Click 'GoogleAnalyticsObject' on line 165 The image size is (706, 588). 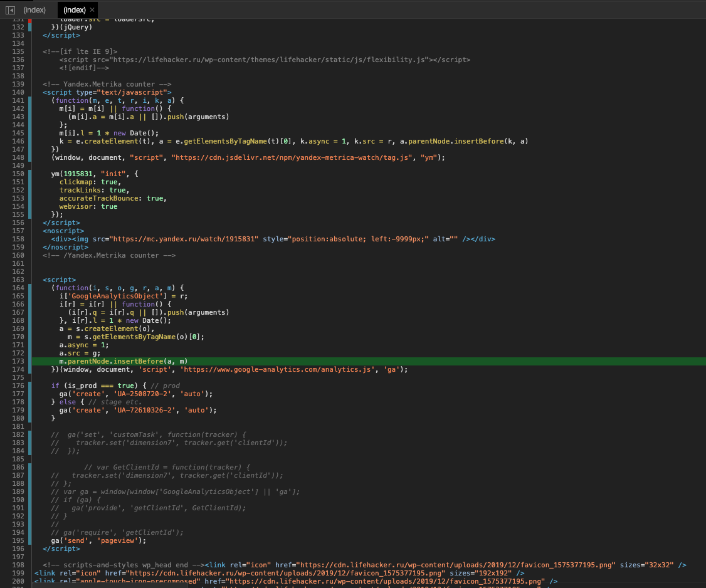[x=116, y=296]
